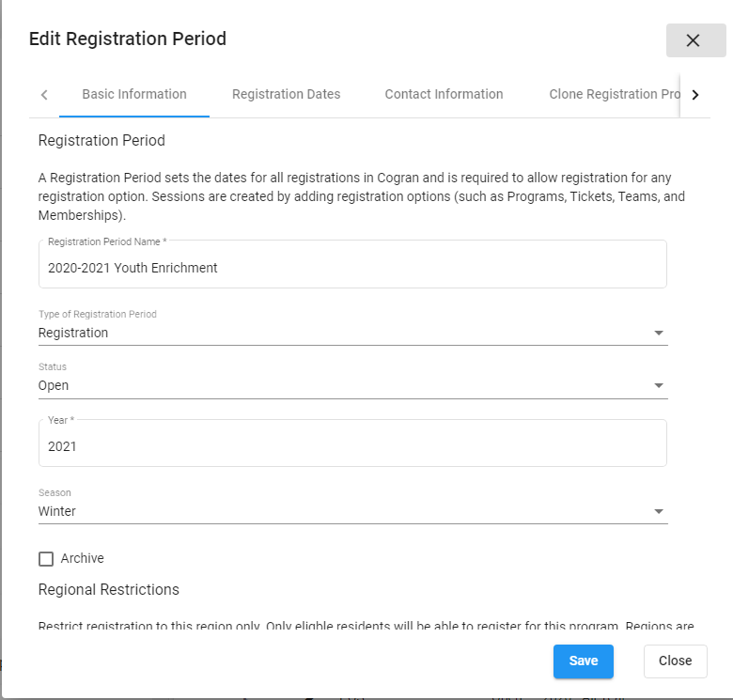The image size is (733, 700).
Task: Click the Type of Registration Period arrow icon
Action: pyautogui.click(x=659, y=333)
